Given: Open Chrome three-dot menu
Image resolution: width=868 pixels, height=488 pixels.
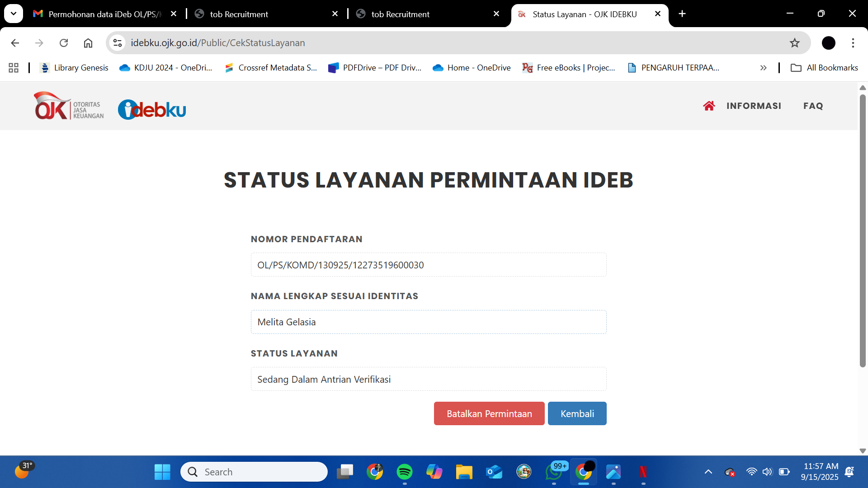Looking at the screenshot, I should click(x=853, y=43).
